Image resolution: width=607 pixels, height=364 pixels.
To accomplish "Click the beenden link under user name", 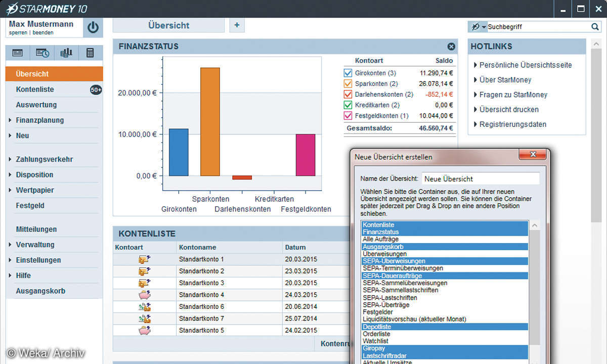I will pyautogui.click(x=43, y=33).
